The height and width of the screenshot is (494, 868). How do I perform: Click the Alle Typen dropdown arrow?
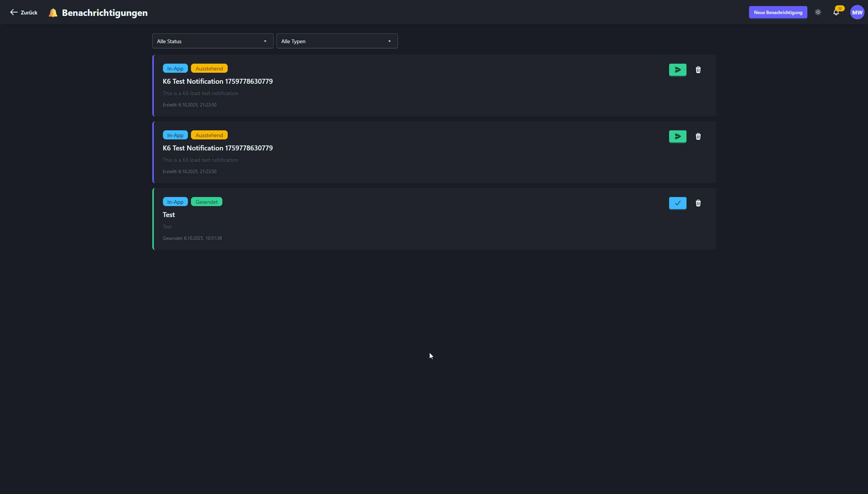[x=389, y=41]
